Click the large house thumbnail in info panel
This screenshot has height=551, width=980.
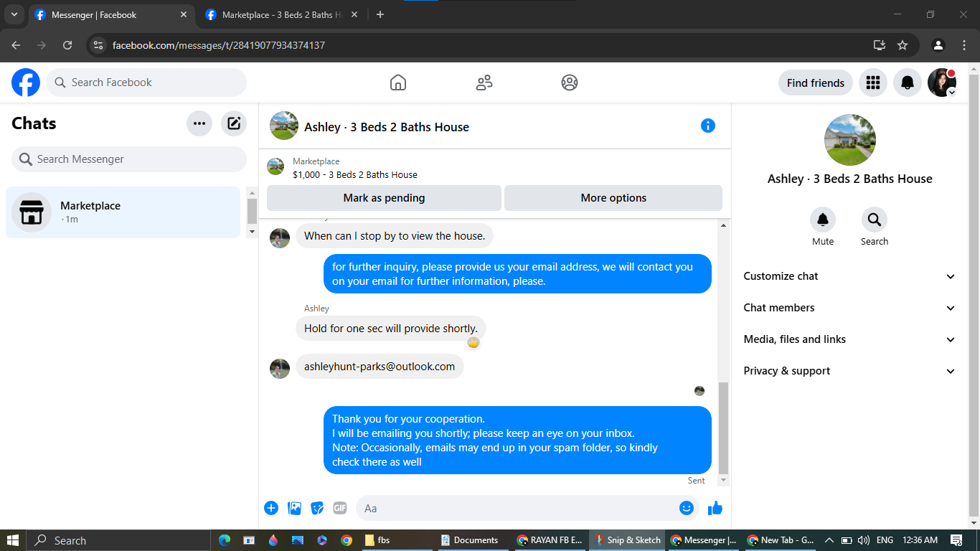pyautogui.click(x=850, y=140)
